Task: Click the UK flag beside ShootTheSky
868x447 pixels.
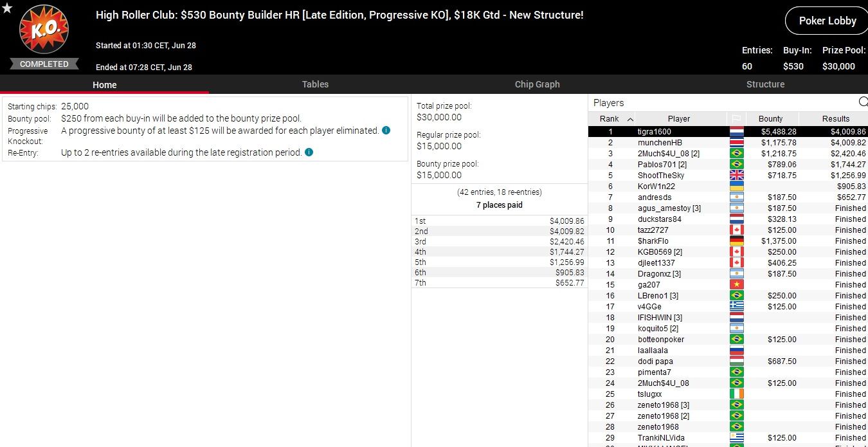Action: point(736,176)
